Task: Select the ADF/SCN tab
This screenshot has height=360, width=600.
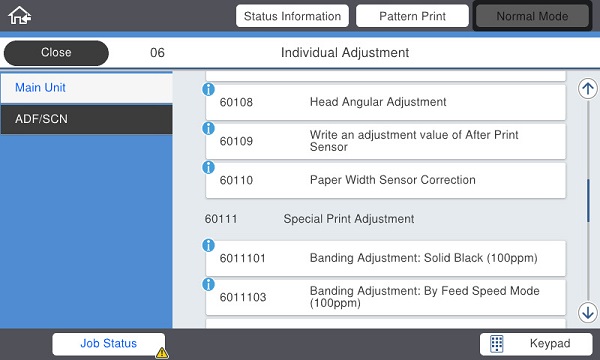Action: coord(86,119)
